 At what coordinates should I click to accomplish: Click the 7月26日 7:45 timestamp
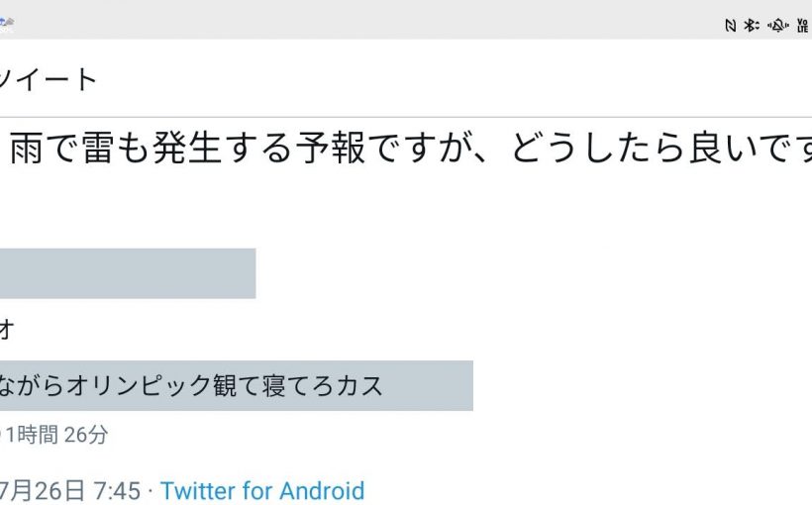69,490
